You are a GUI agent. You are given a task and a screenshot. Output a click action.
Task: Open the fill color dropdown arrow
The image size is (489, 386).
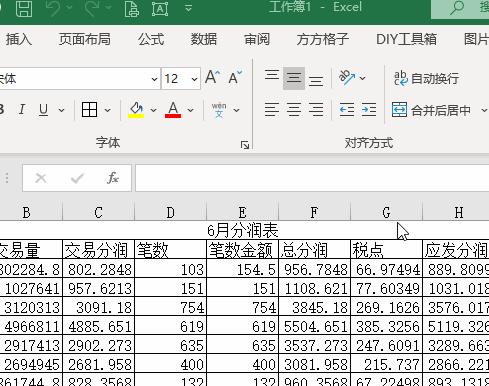click(153, 110)
